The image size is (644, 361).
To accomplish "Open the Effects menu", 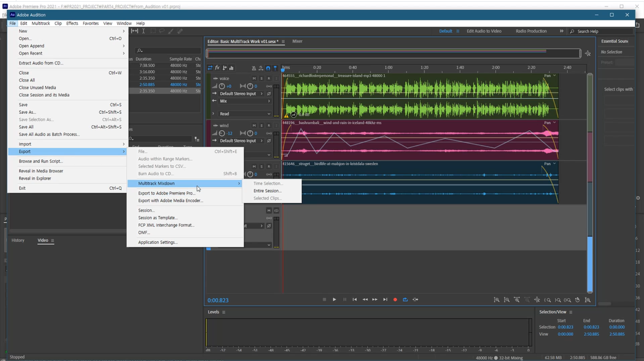I will click(72, 24).
